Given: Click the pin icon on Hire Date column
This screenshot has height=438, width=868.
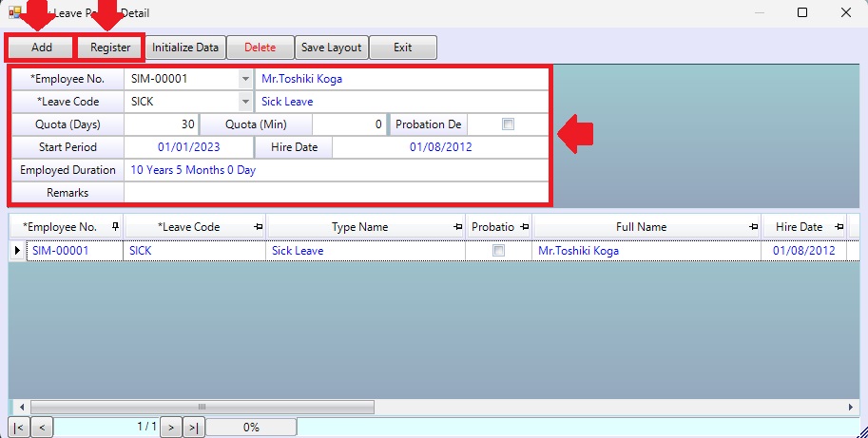Looking at the screenshot, I should (x=838, y=227).
